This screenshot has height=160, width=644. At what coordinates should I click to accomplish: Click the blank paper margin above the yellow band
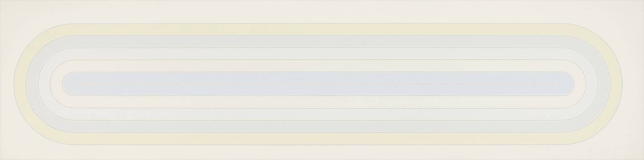pyautogui.click(x=322, y=12)
